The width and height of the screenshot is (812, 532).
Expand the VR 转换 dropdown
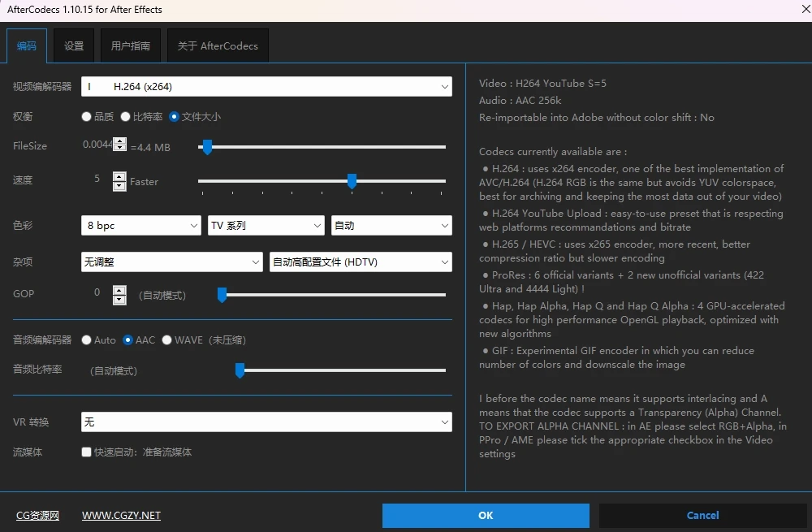[x=266, y=422]
